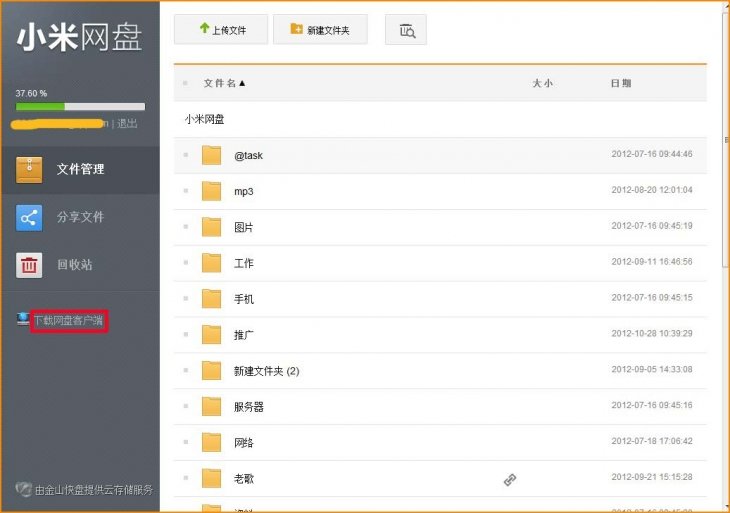Click the 新建文件夹 (2) folder icon

(x=211, y=371)
